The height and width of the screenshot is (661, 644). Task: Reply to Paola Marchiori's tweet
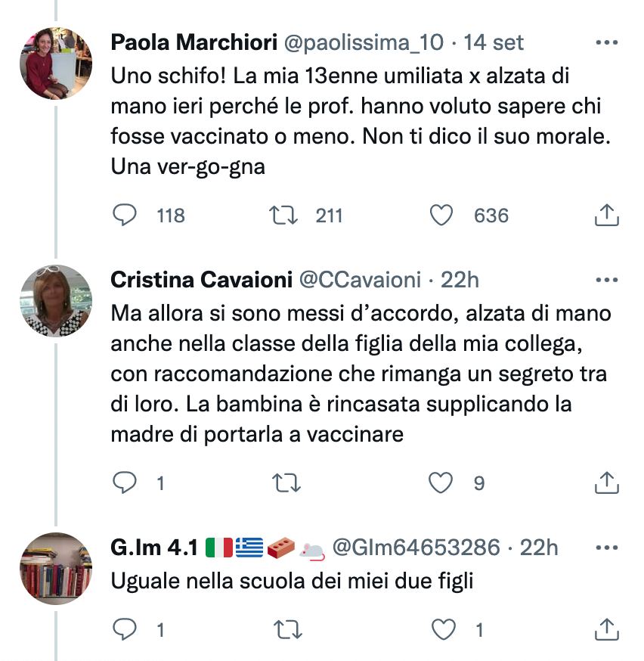(125, 215)
